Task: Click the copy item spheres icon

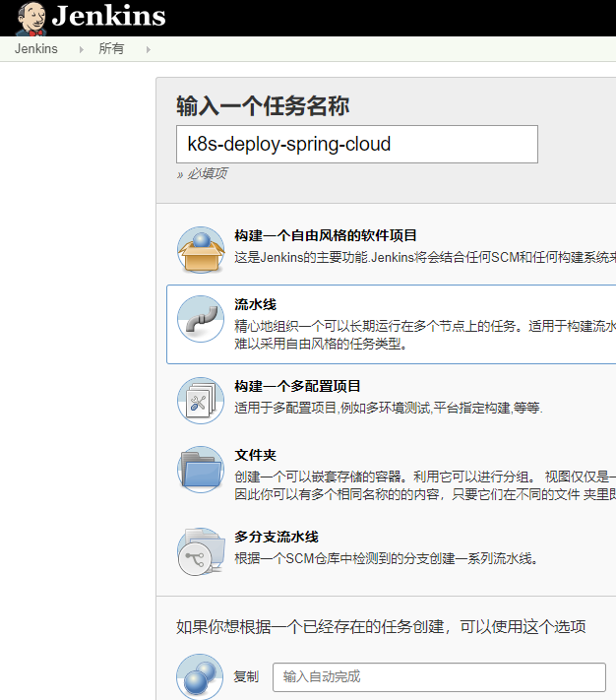Action: (200, 676)
